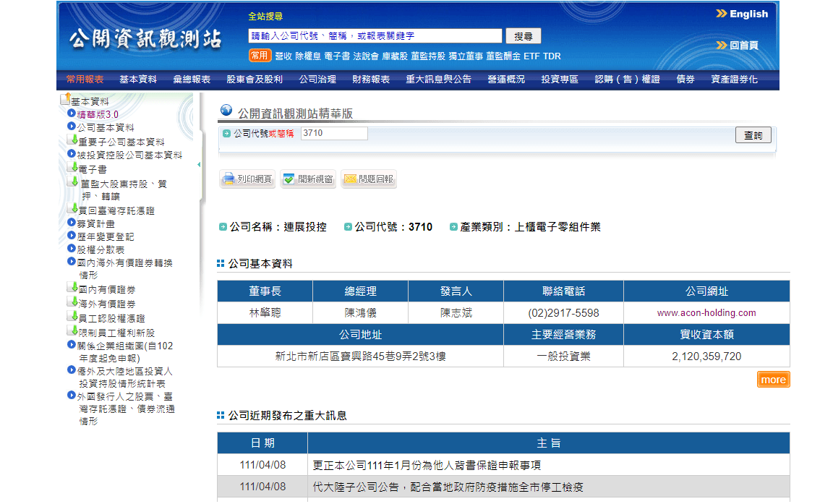Open 債券 menu

pos(685,80)
